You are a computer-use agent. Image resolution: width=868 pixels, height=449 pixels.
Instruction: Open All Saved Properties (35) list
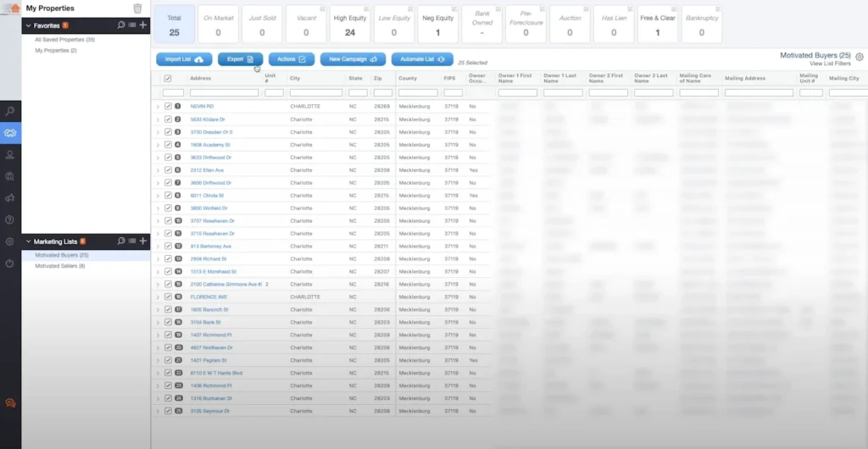click(x=64, y=40)
